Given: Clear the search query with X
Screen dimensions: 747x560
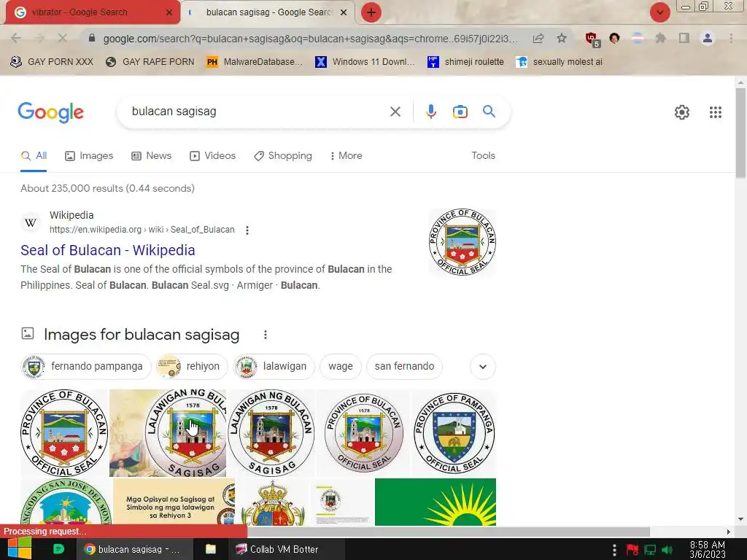Looking at the screenshot, I should pyautogui.click(x=395, y=112).
